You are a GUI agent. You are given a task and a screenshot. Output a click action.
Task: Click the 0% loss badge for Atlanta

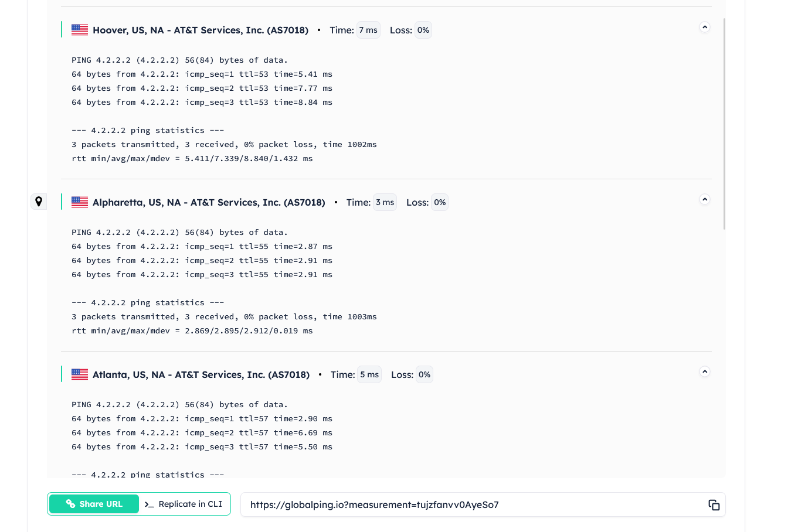pyautogui.click(x=425, y=374)
